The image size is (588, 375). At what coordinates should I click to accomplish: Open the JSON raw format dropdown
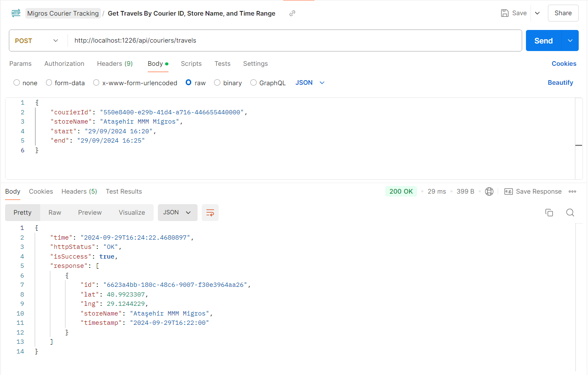310,83
